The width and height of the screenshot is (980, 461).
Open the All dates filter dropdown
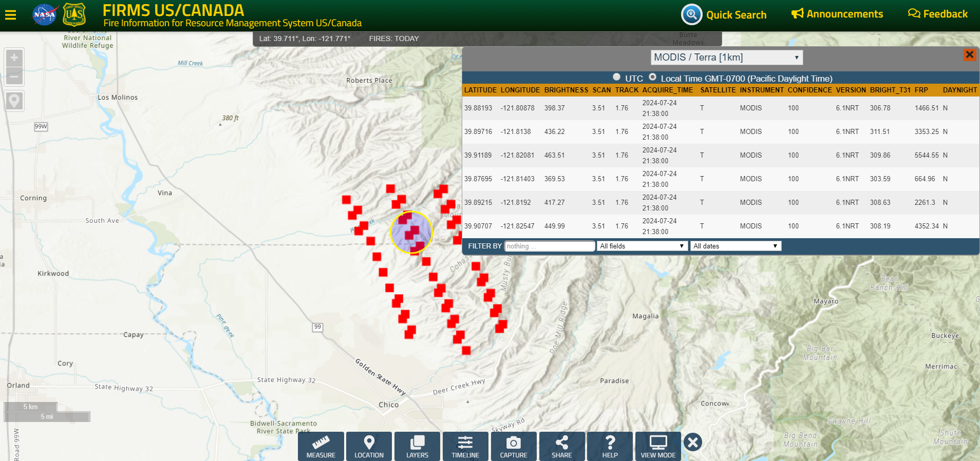736,246
